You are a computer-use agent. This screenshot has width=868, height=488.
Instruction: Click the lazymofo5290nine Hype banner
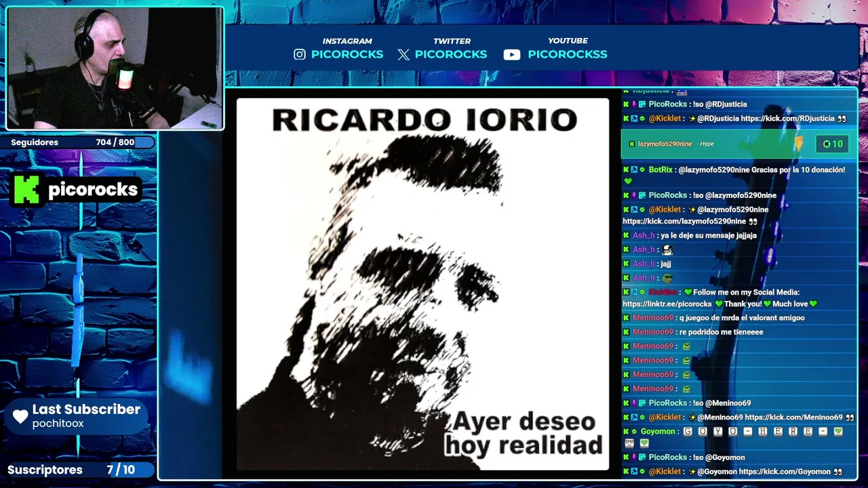point(739,144)
